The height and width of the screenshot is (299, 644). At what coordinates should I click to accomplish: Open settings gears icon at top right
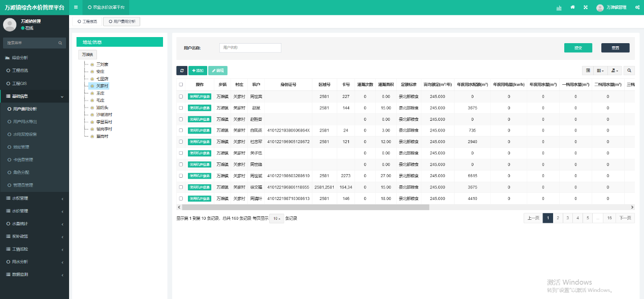637,8
